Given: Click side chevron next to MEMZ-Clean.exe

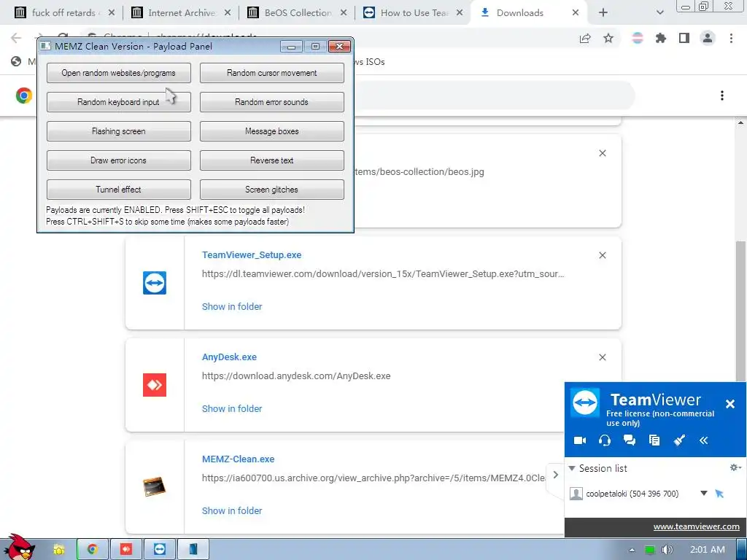Looking at the screenshot, I should pyautogui.click(x=555, y=475).
